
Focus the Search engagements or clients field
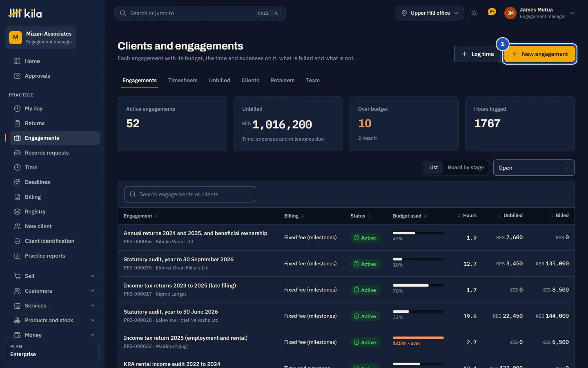tap(190, 194)
